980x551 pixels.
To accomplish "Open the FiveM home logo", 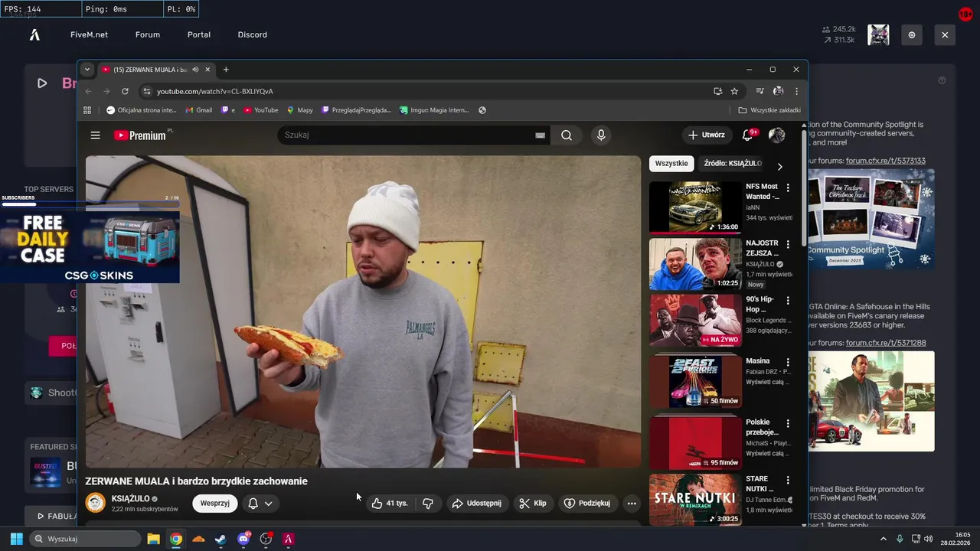I will point(34,35).
